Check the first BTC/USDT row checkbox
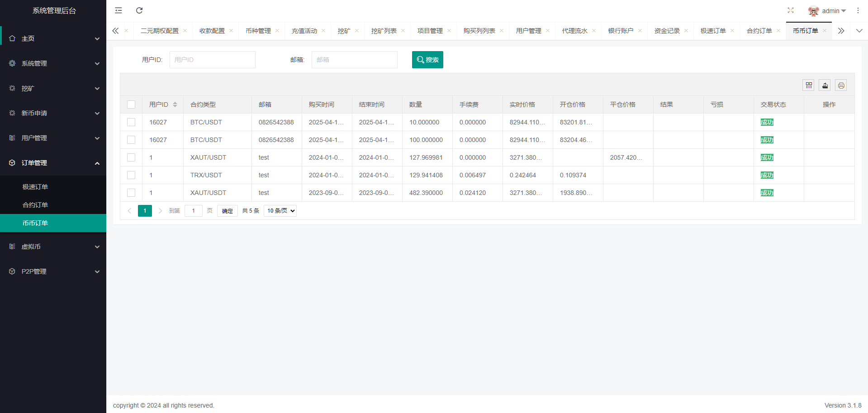 tap(131, 122)
